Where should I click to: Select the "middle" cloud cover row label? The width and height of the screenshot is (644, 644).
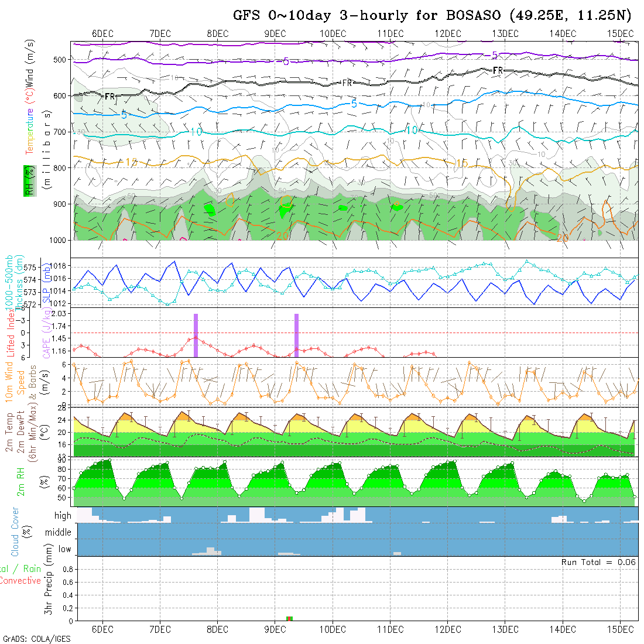coord(59,533)
